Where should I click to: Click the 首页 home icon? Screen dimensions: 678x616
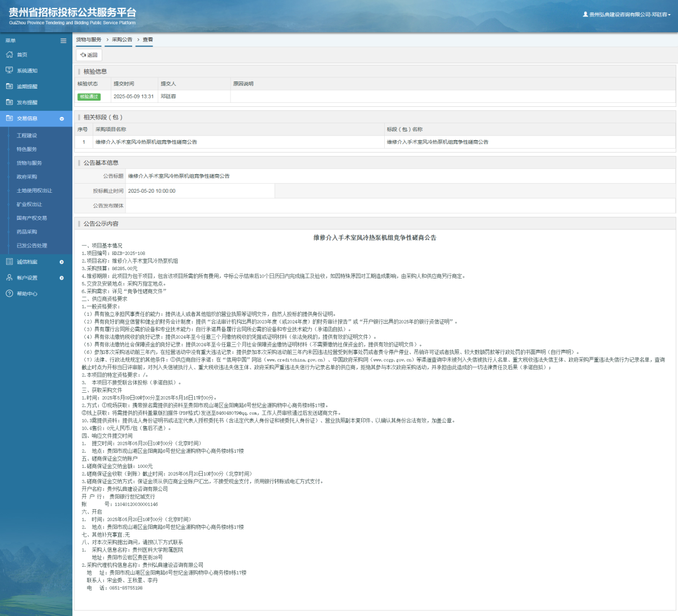click(x=9, y=55)
